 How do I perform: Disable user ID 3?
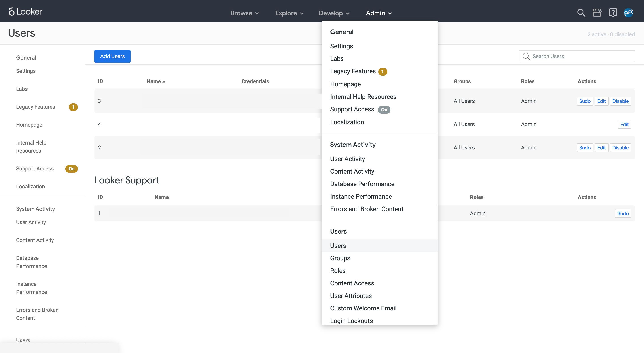click(x=620, y=101)
